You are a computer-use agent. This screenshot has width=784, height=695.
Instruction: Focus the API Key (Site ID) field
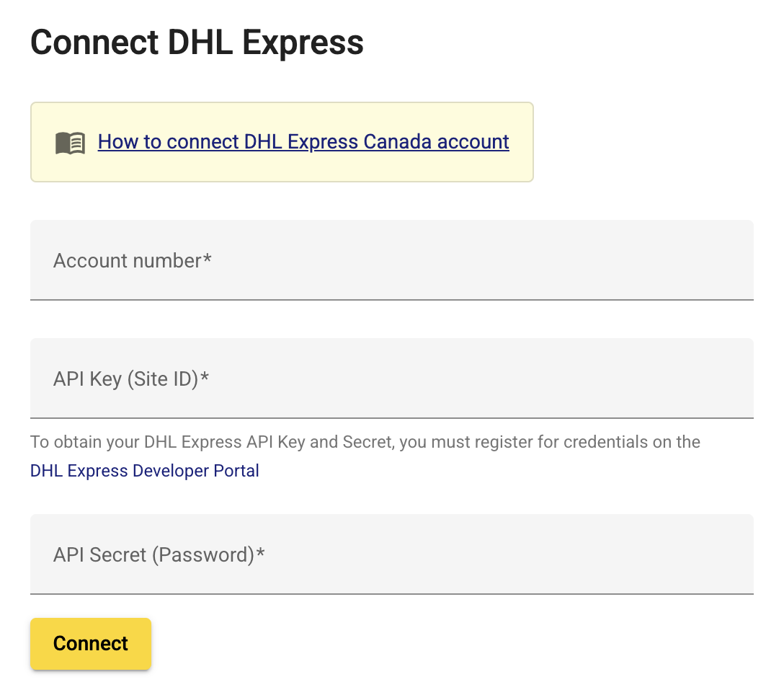click(x=391, y=379)
